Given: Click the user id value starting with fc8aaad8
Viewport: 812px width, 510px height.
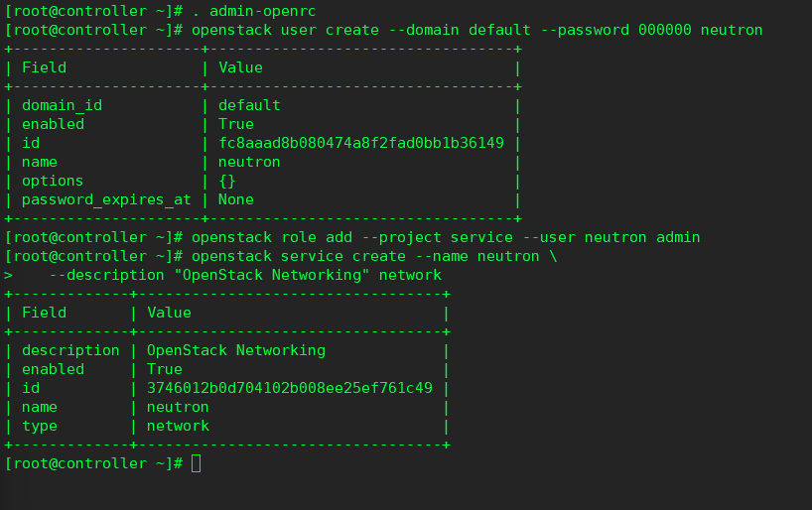Looking at the screenshot, I should [360, 143].
